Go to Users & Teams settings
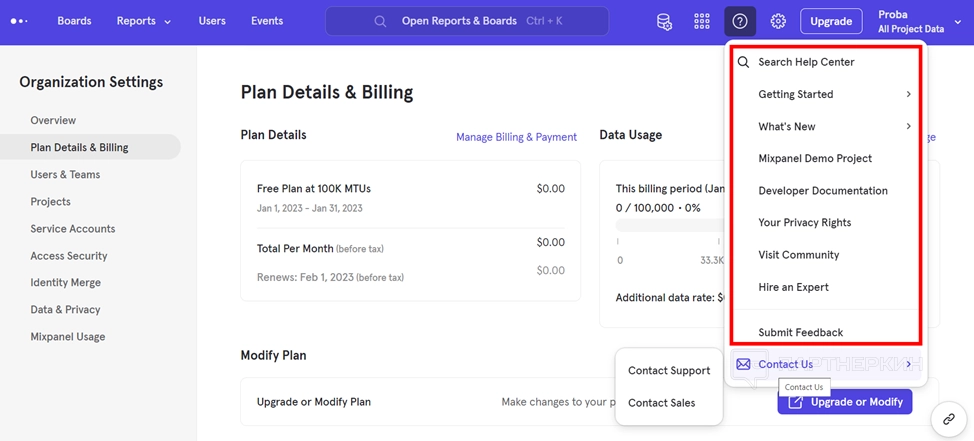Screen dimensions: 974x441 point(65,174)
